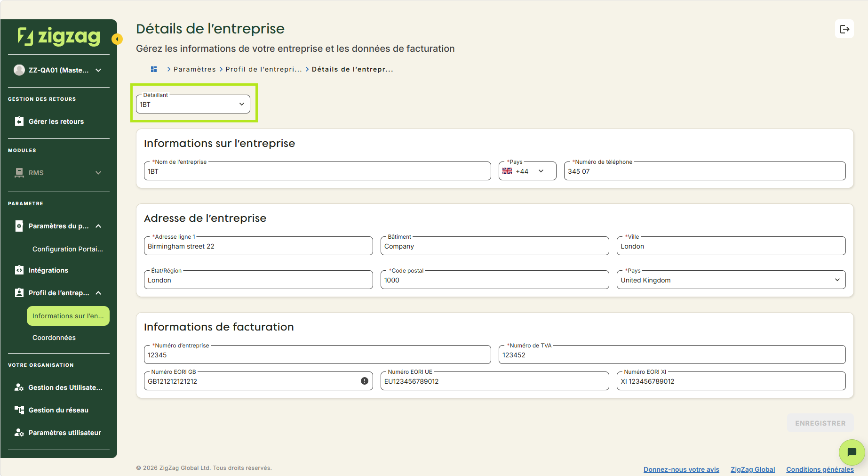This screenshot has height=476, width=868.
Task: Click the Ville field
Action: [x=731, y=246]
